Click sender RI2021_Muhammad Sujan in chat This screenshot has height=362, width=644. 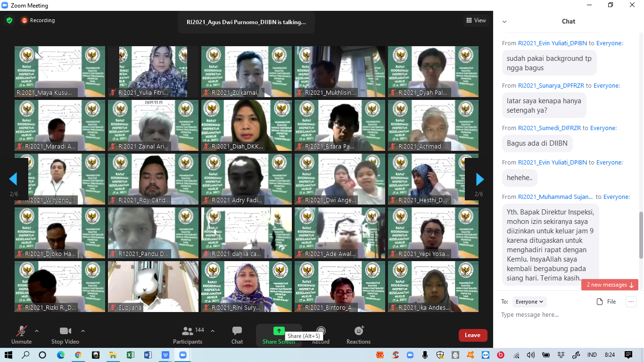pyautogui.click(x=555, y=197)
